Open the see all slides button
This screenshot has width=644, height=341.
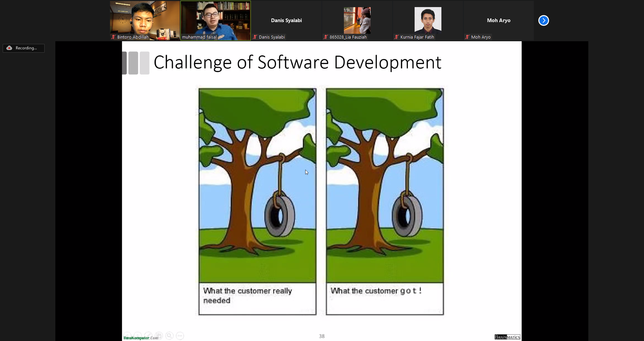point(159,335)
